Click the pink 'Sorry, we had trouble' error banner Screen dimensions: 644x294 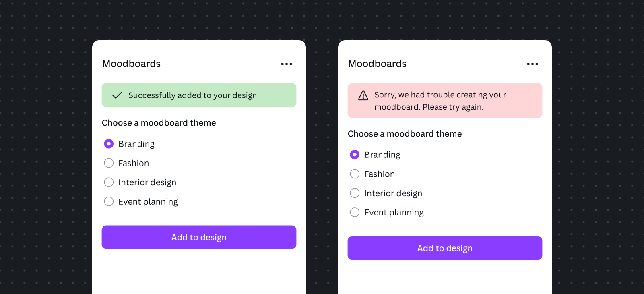point(445,101)
